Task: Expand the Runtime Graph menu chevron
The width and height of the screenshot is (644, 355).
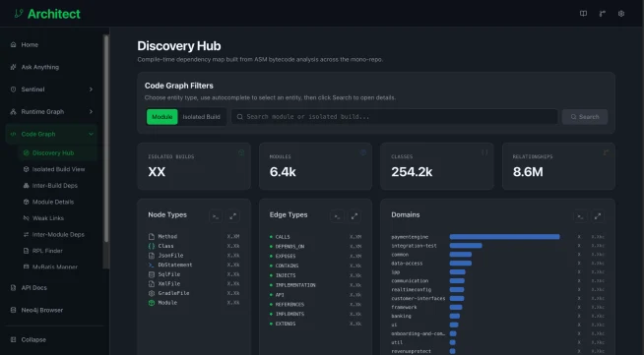Action: coord(91,111)
